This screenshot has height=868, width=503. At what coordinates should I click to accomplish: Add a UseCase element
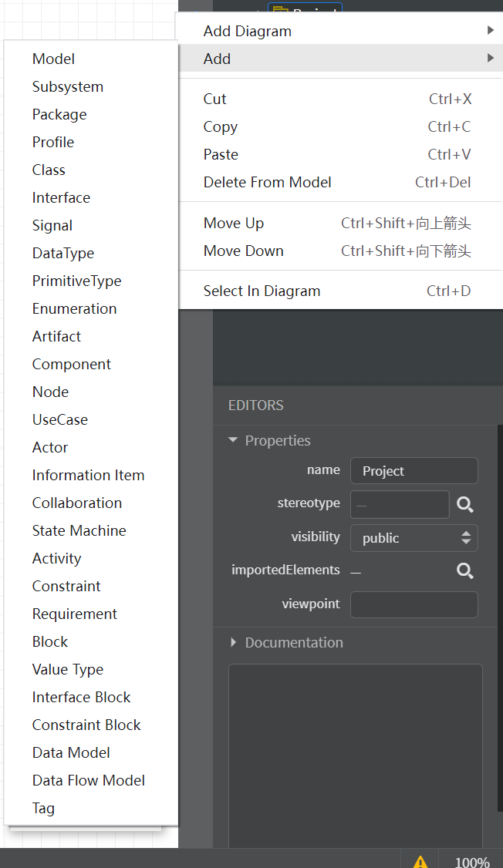click(x=59, y=419)
